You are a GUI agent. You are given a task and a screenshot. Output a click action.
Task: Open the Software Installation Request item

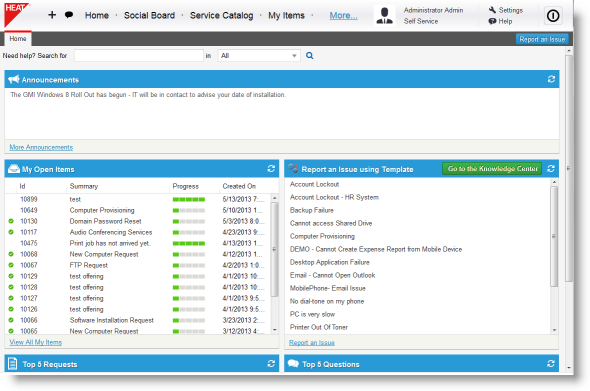(111, 320)
